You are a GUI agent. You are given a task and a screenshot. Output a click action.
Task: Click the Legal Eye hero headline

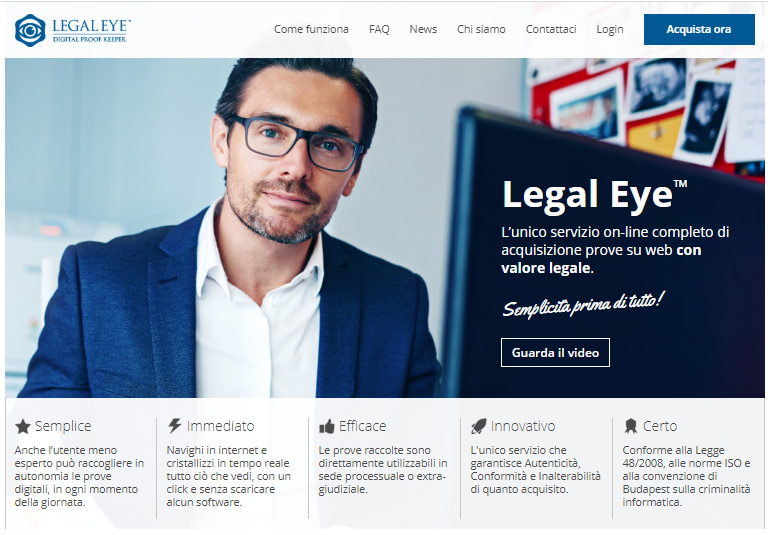(x=595, y=195)
